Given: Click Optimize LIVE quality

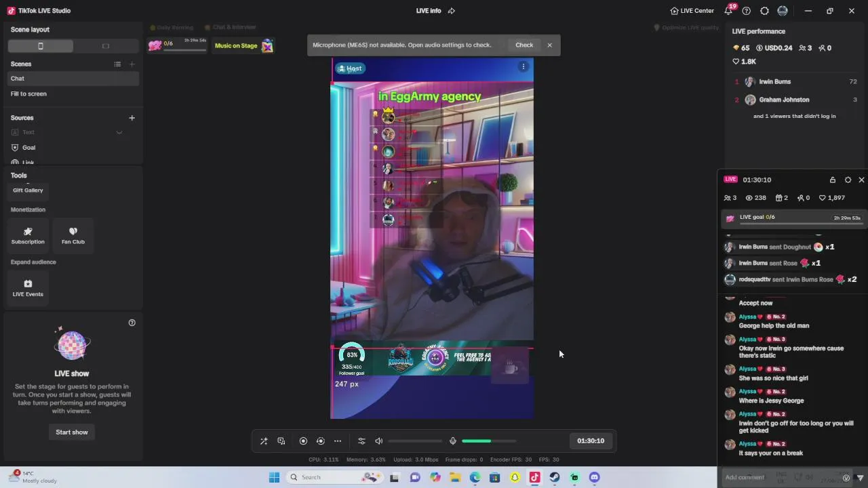Looking at the screenshot, I should click(x=686, y=28).
